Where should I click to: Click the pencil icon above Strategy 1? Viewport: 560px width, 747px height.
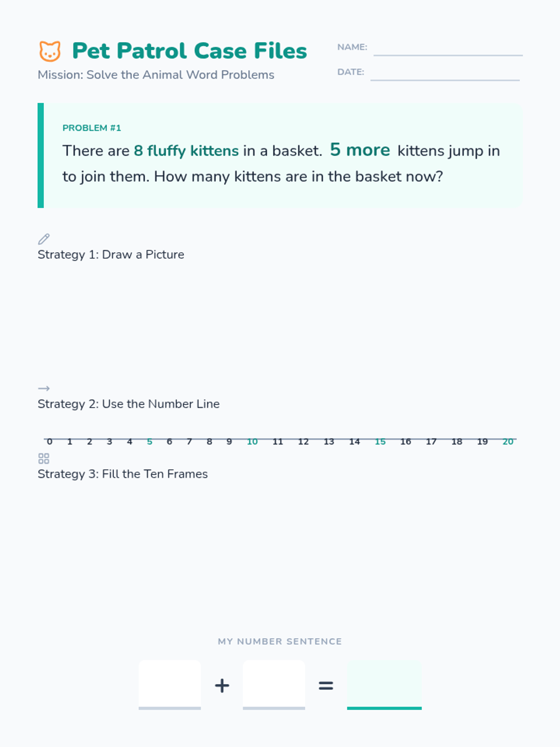click(x=44, y=239)
